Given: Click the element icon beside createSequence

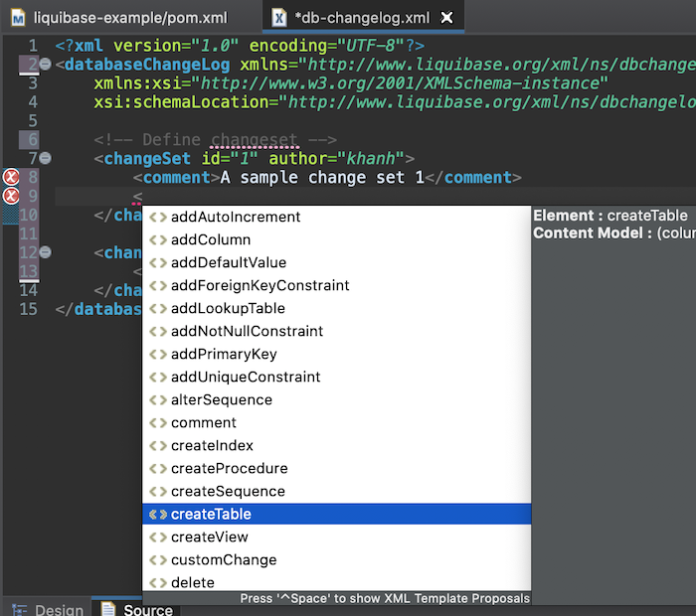Looking at the screenshot, I should (x=158, y=491).
